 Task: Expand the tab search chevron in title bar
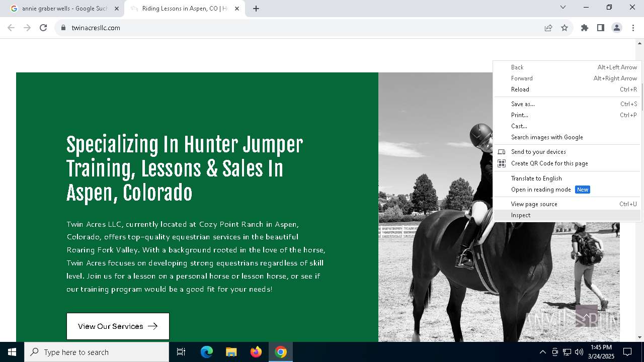click(x=563, y=8)
